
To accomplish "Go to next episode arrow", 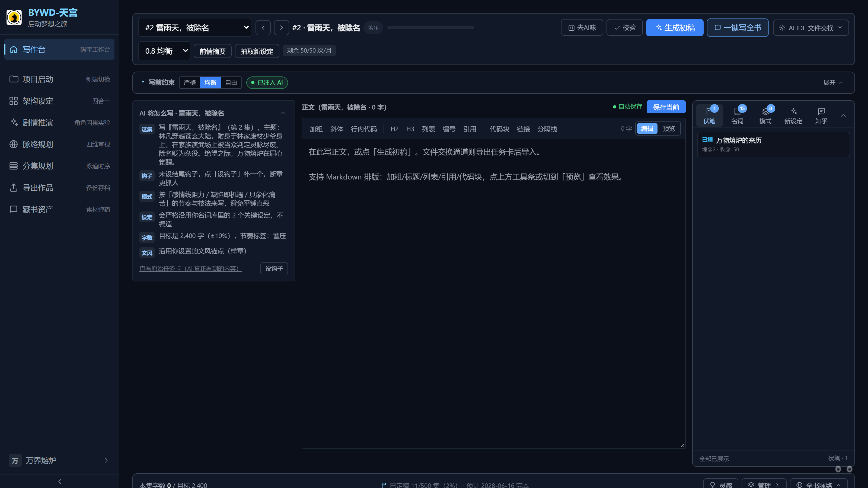I will (281, 28).
